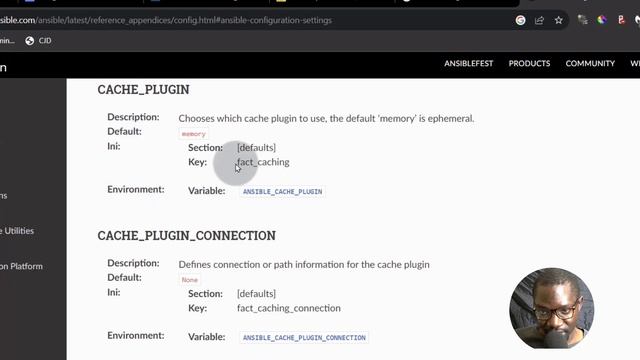Click the 'fact_caching_connection' key text
Viewport: 640px width, 360px height.
289,308
